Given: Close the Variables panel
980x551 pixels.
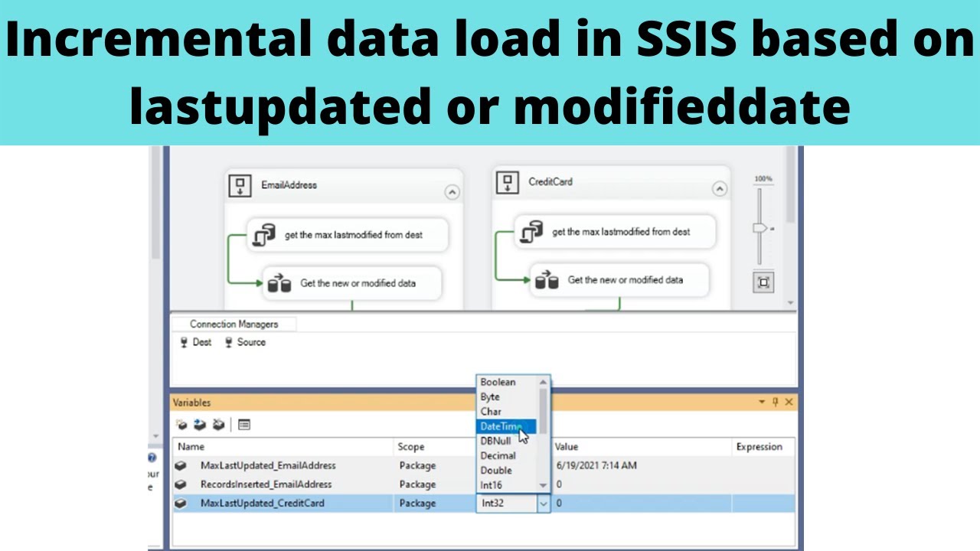Looking at the screenshot, I should [789, 402].
